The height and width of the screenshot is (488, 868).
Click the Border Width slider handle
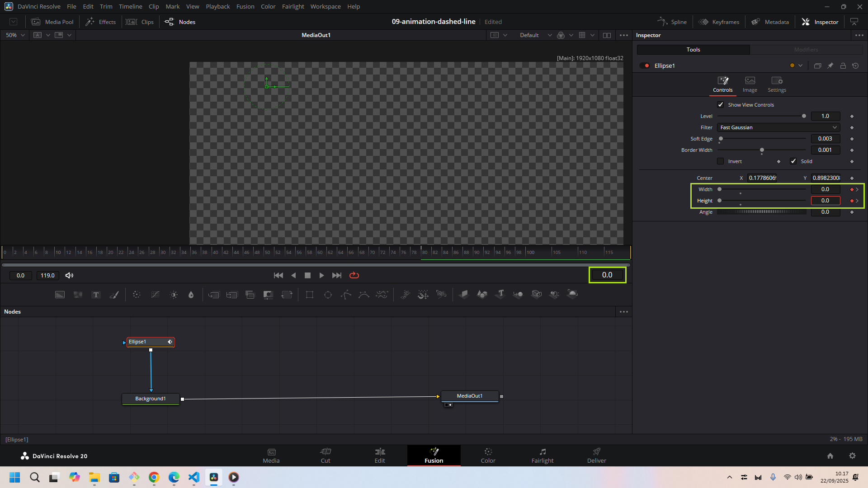pos(762,150)
